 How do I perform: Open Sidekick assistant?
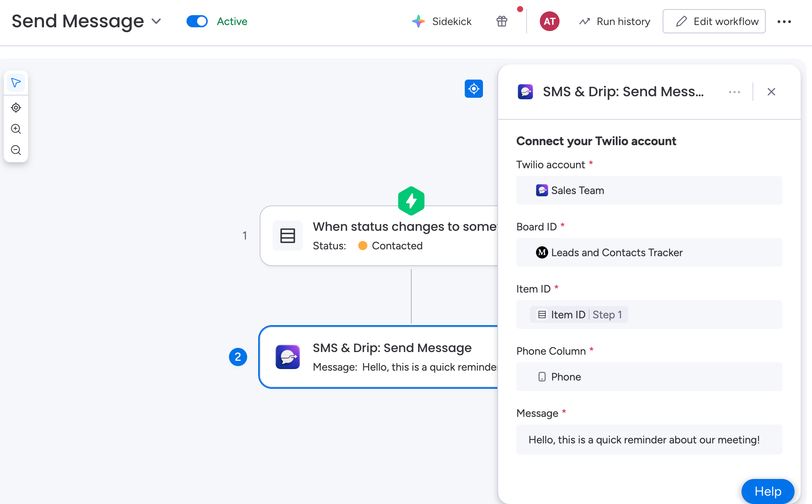[442, 22]
